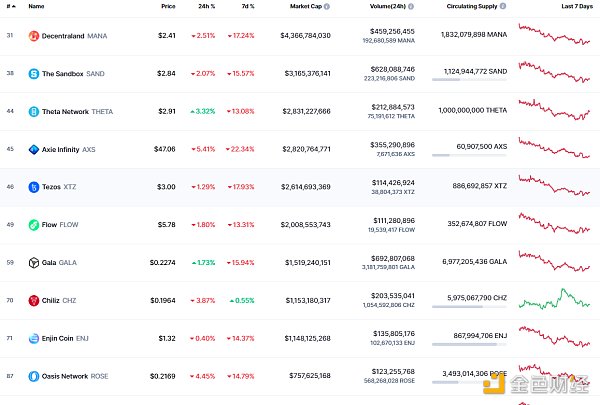
Task: Click Decentraland volume $459,256,455
Action: (x=392, y=31)
